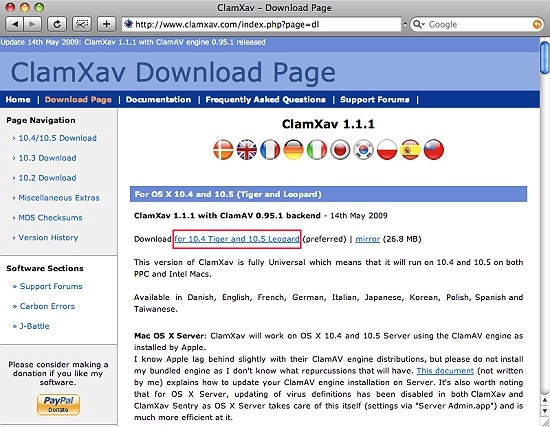
Task: Jump to 10.3 Download section
Action: click(x=47, y=158)
